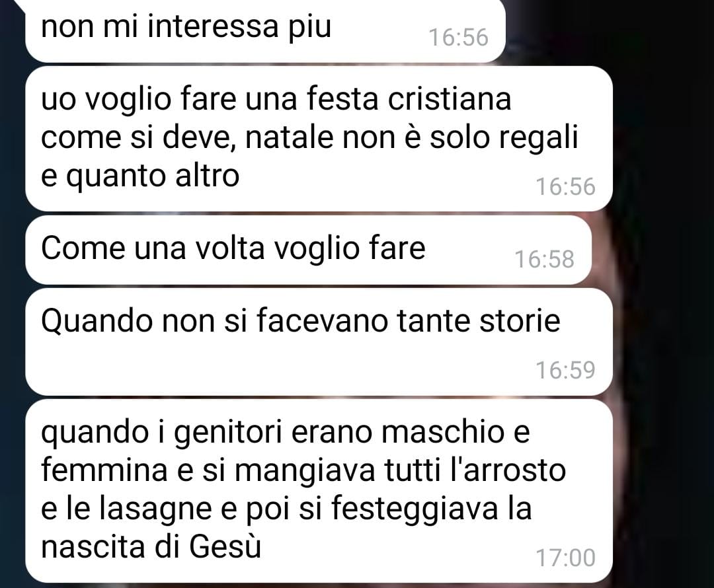The width and height of the screenshot is (714, 588).
Task: Click the 17:00 timestamp
Action: pyautogui.click(x=565, y=558)
